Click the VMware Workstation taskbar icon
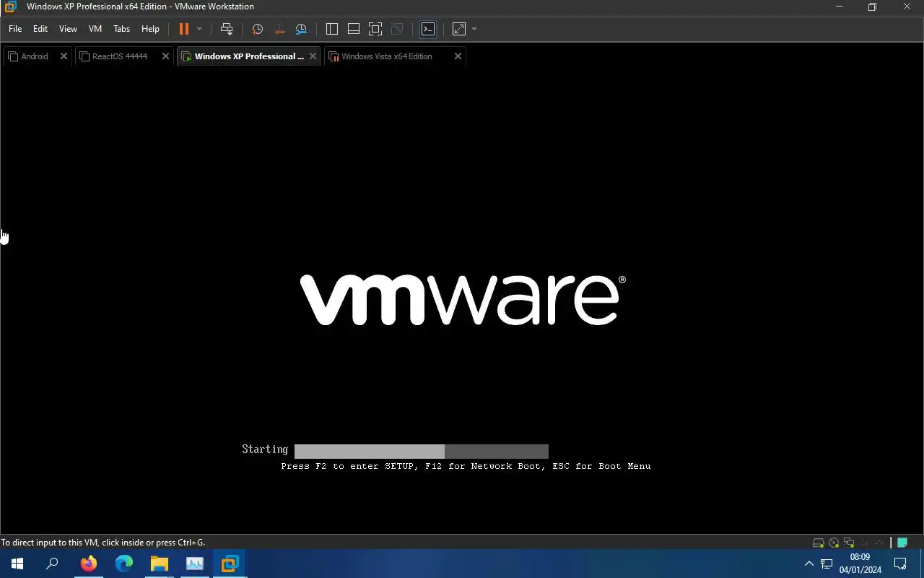The image size is (924, 578). 230,564
